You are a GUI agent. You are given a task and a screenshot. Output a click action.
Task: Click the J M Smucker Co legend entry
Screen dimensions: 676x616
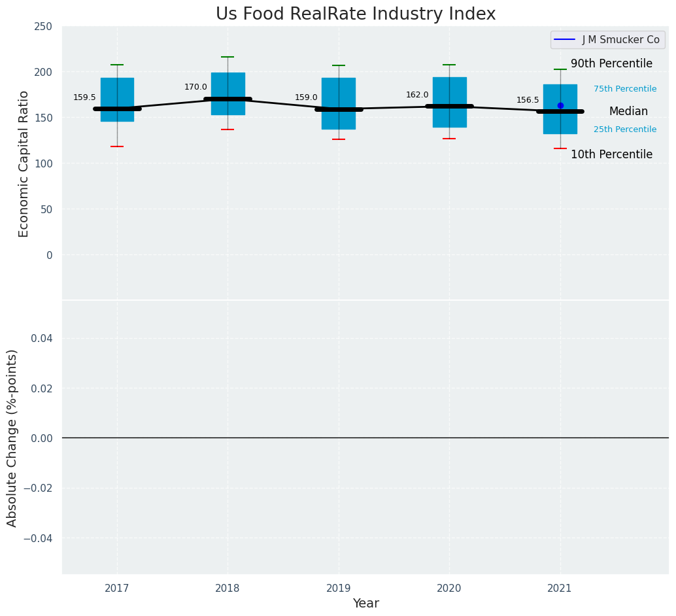(620, 40)
